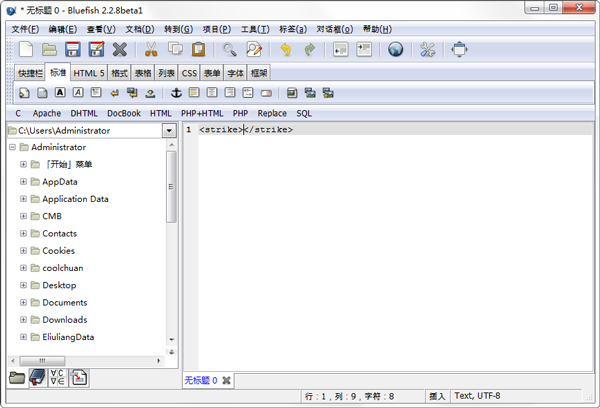Insert bold tag with the bold A icon
The height and width of the screenshot is (408, 600).
pyautogui.click(x=60, y=92)
